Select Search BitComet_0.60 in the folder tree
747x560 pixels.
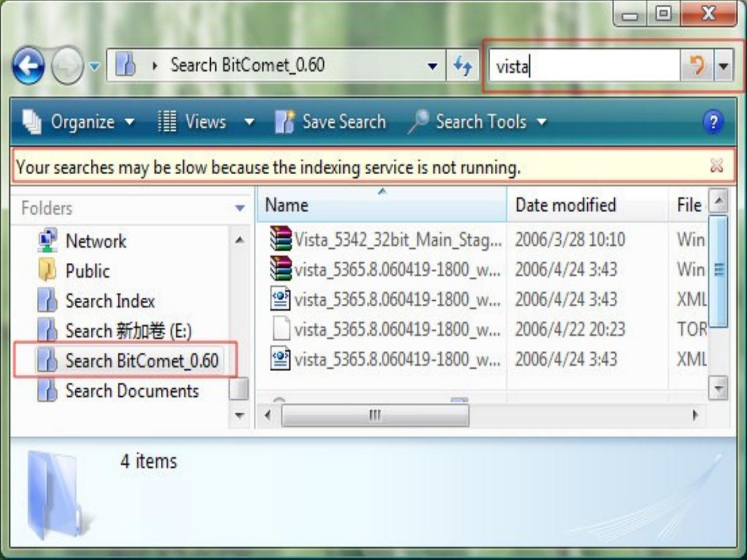pyautogui.click(x=142, y=361)
